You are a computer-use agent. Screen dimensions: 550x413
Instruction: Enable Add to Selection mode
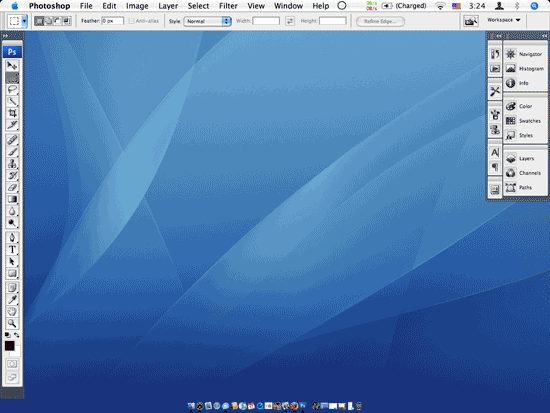[48, 21]
